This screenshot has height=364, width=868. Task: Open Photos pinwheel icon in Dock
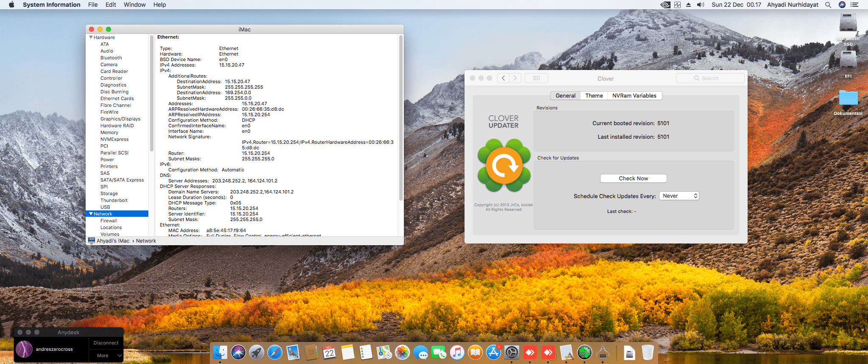point(402,352)
